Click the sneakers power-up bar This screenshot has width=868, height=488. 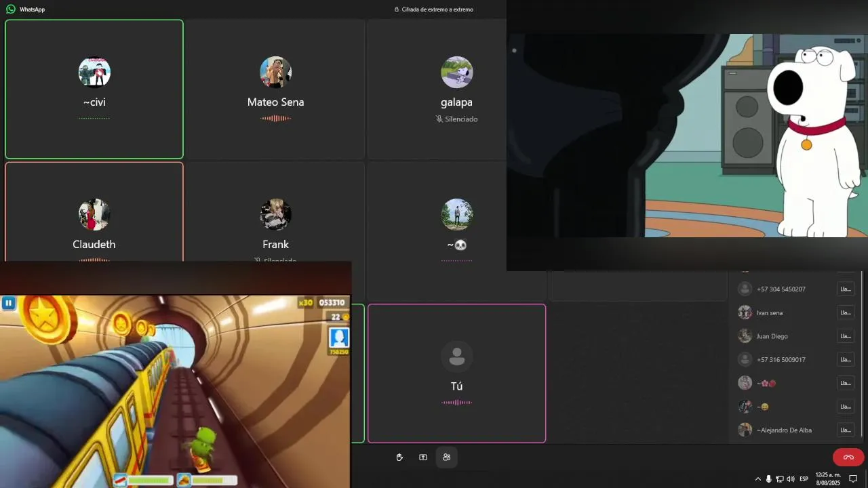tap(208, 480)
